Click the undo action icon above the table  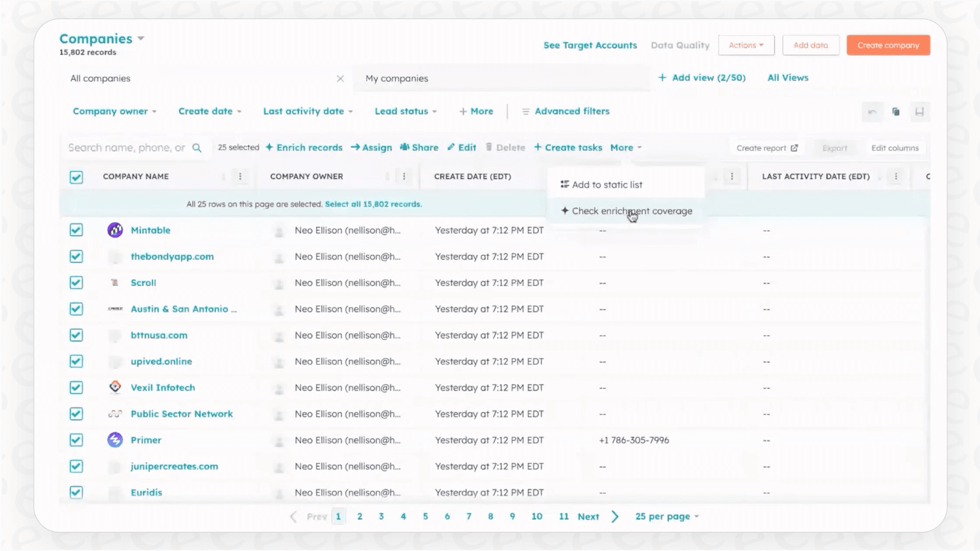coord(873,112)
